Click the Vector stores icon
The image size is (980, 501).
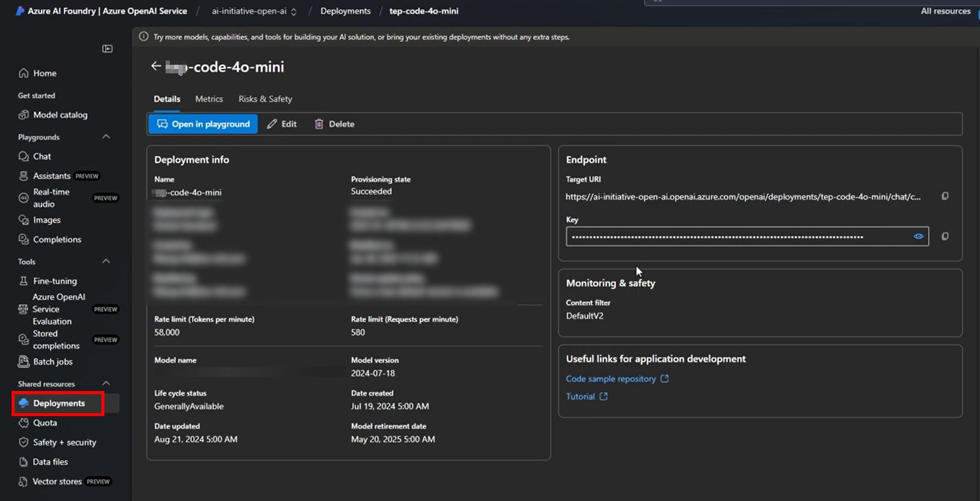tap(23, 481)
